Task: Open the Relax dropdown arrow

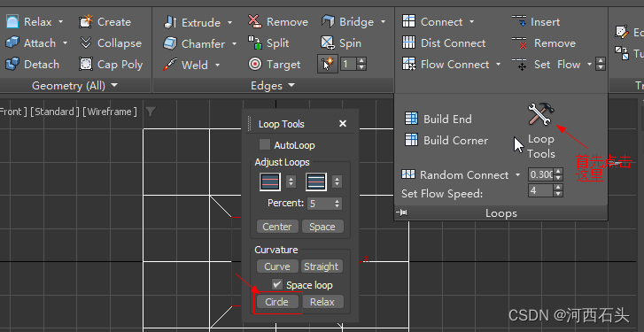Action: (61, 22)
